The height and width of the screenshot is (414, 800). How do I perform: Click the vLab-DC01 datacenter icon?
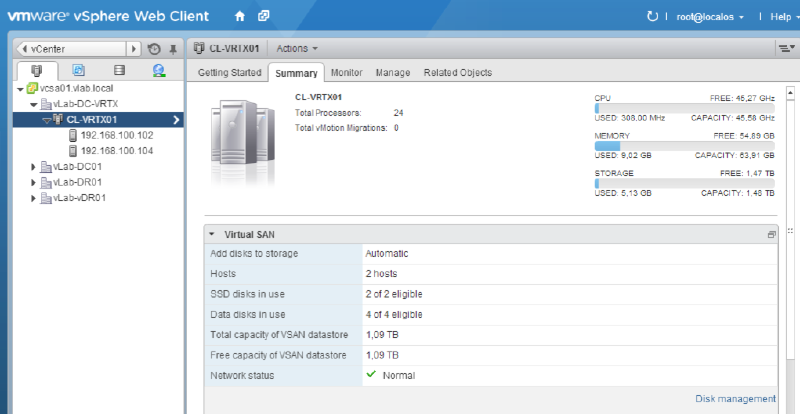[x=46, y=167]
